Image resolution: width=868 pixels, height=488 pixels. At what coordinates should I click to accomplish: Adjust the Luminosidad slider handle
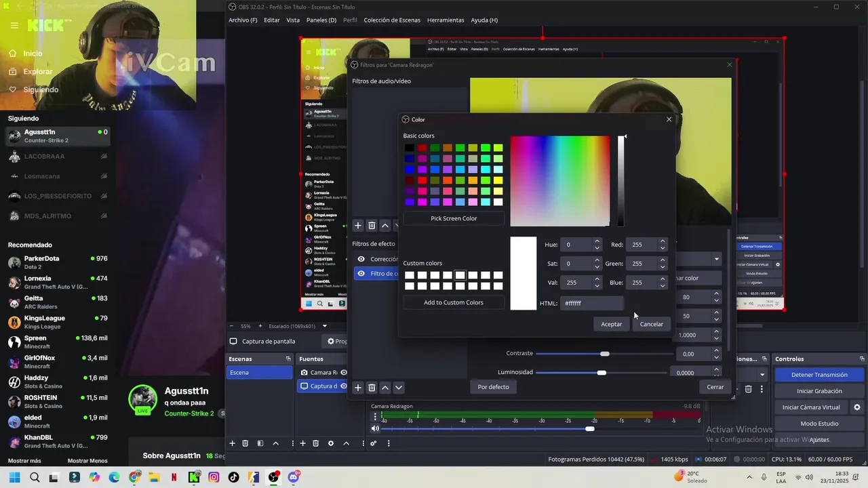tap(601, 373)
